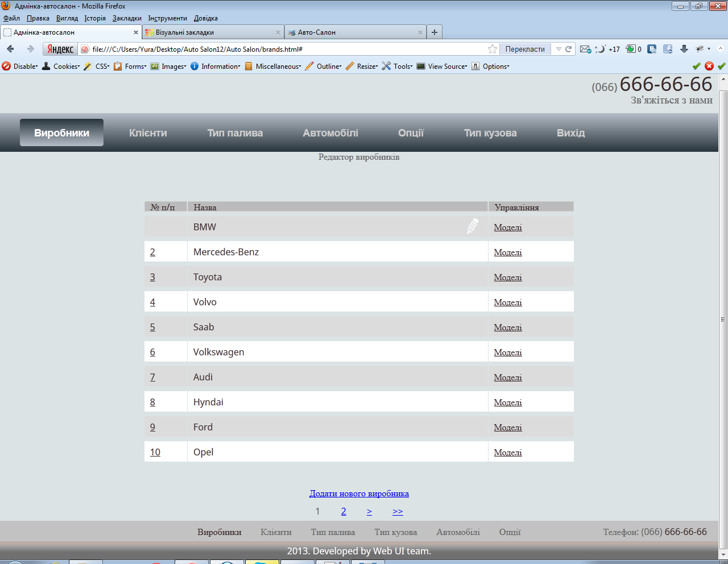Image resolution: width=728 pixels, height=564 pixels.
Task: Open the Information dropdown menu
Action: (x=216, y=66)
